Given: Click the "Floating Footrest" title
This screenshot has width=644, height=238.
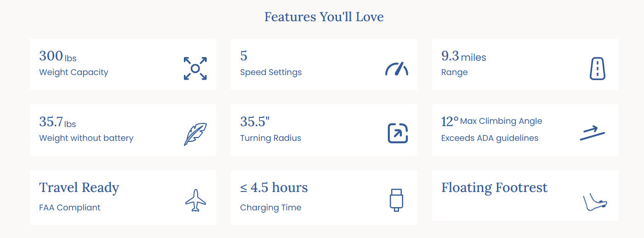Looking at the screenshot, I should click(x=494, y=188).
